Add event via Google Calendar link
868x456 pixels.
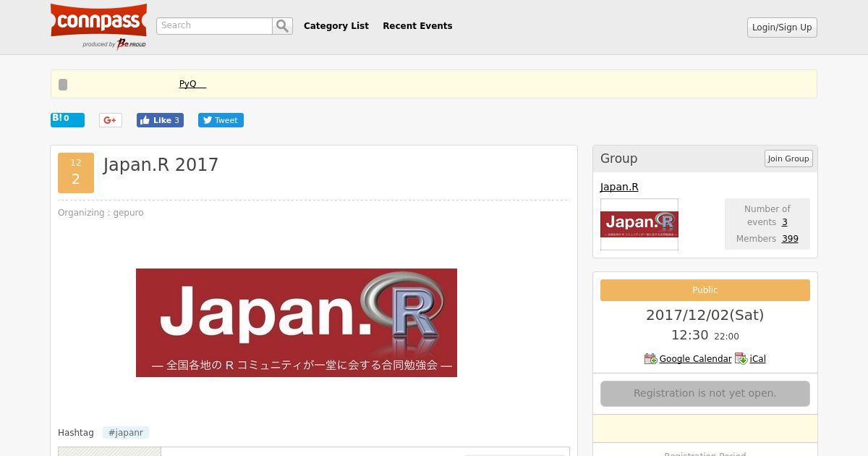point(695,359)
